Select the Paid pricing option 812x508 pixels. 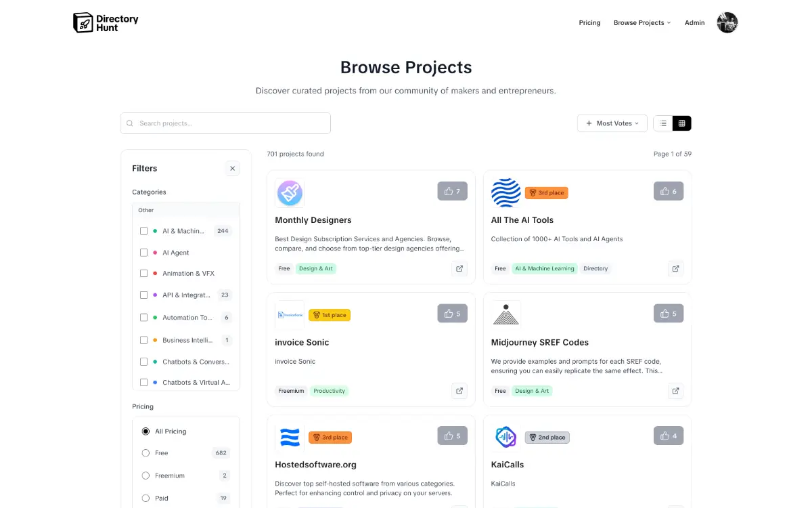pos(145,499)
